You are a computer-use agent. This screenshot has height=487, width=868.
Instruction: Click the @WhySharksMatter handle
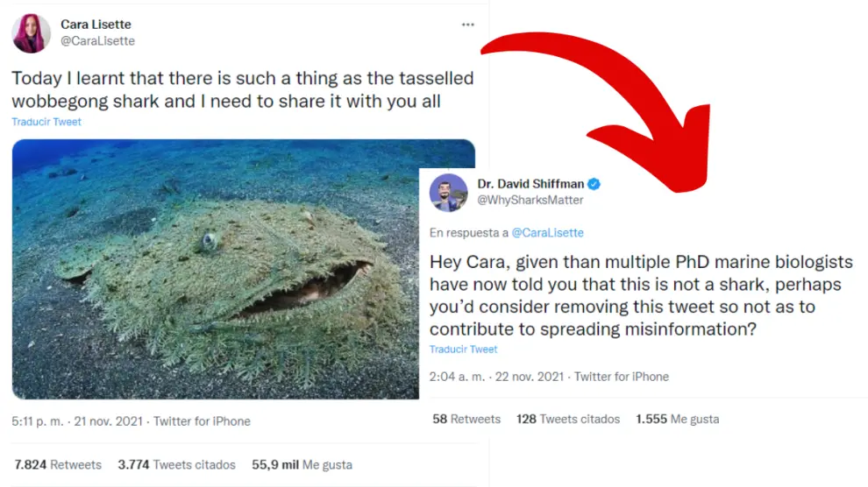530,200
